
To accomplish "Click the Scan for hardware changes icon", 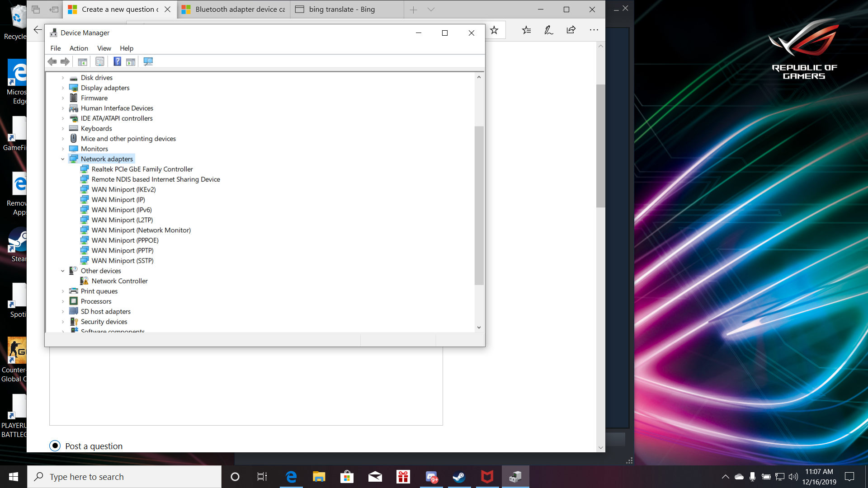I will tap(148, 61).
